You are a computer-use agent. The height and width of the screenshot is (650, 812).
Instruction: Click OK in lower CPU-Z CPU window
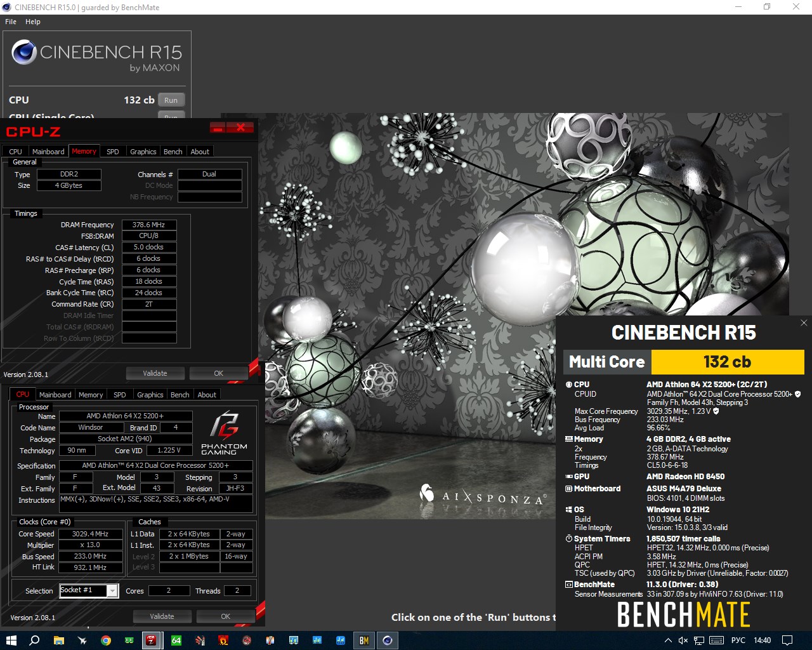pos(225,616)
